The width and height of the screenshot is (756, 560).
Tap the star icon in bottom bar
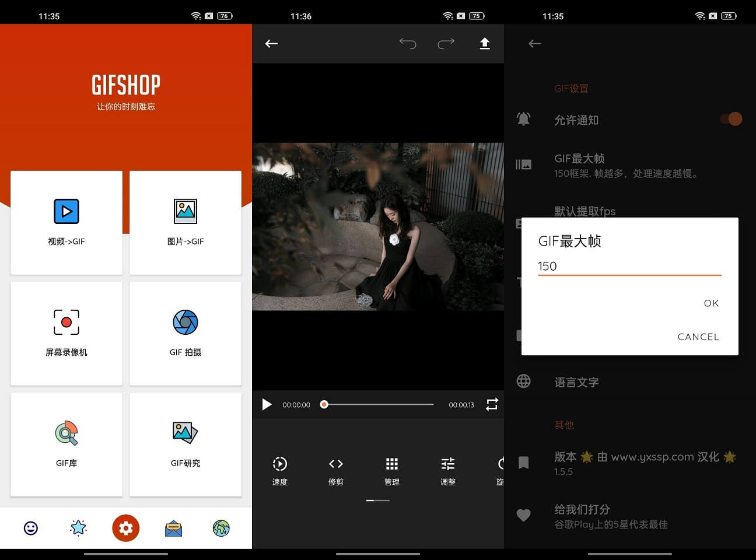pyautogui.click(x=78, y=528)
